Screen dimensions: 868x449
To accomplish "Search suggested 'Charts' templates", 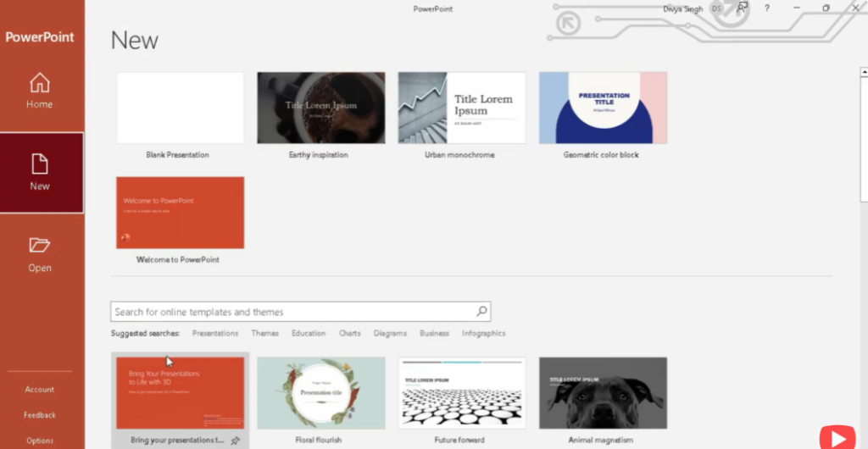I will (x=349, y=333).
